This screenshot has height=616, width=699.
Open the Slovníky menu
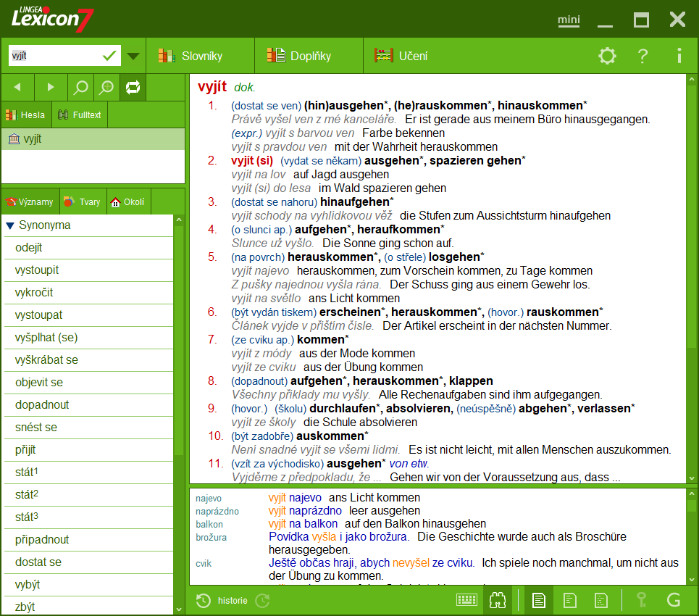click(201, 55)
